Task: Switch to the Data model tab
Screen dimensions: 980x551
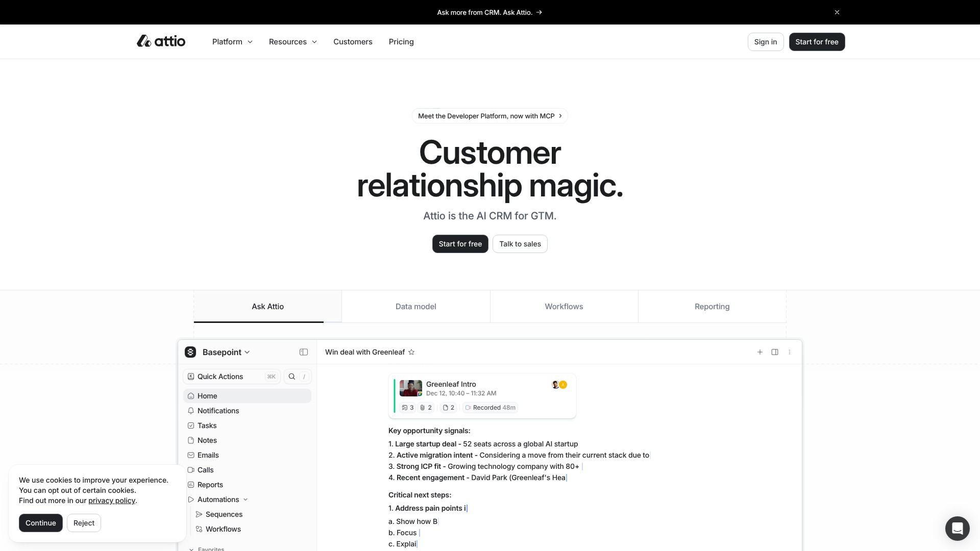Action: pyautogui.click(x=415, y=307)
